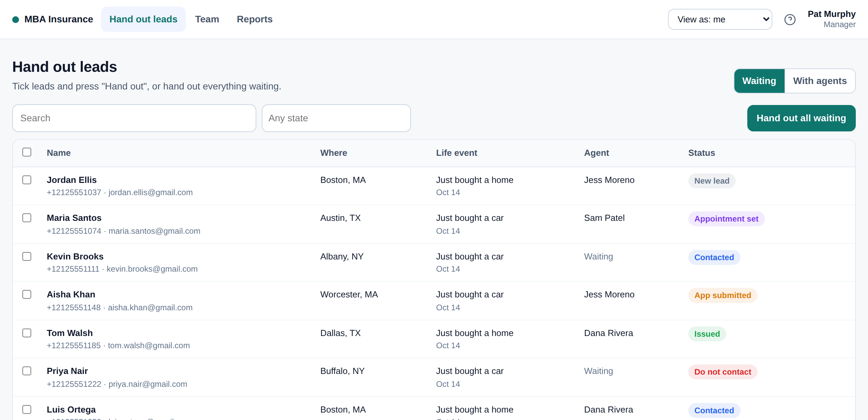
Task: Click Kevin Brooks' Contacted status badge
Action: tap(714, 257)
